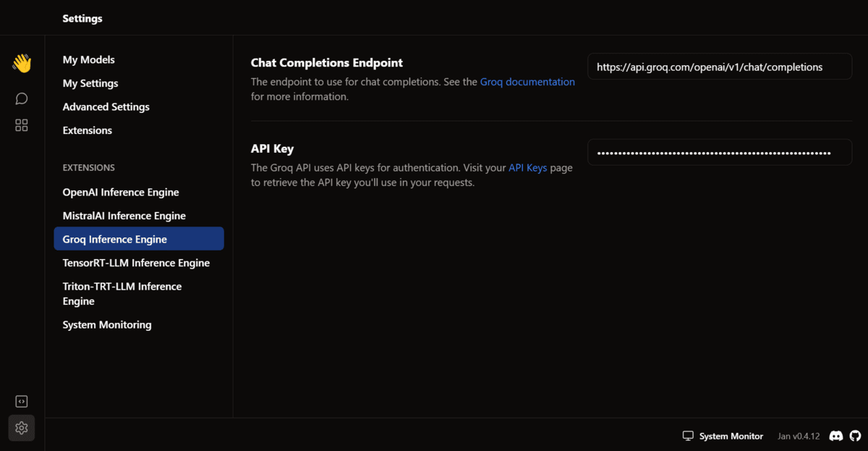The width and height of the screenshot is (868, 451).
Task: Open the My Settings section
Action: [x=90, y=83]
